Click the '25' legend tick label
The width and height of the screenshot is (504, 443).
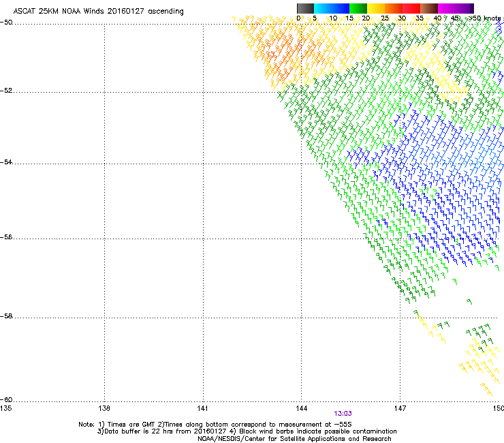coord(385,18)
